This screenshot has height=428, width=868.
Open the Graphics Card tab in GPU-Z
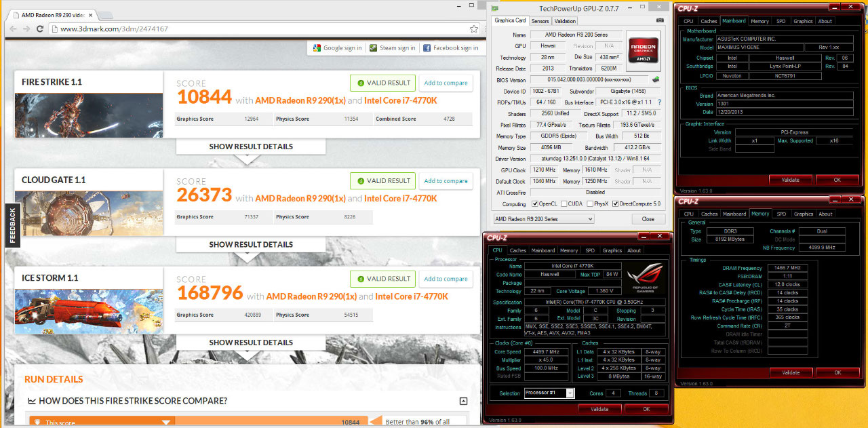[x=510, y=20]
